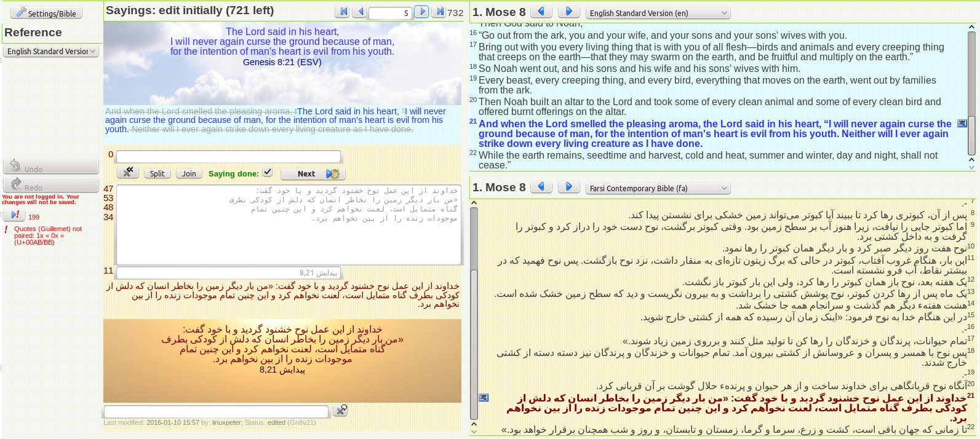The width and height of the screenshot is (980, 439).
Task: Click the Split button
Action: coord(157,174)
